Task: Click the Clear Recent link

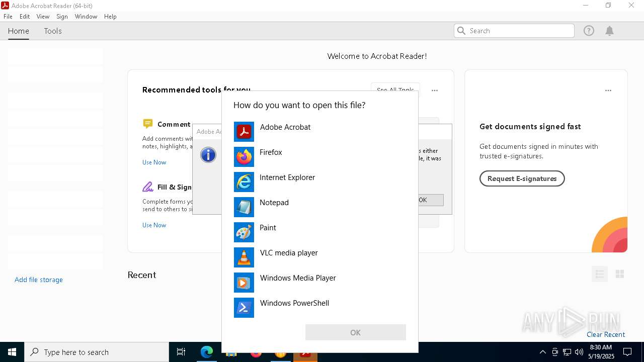Action: tap(606, 334)
